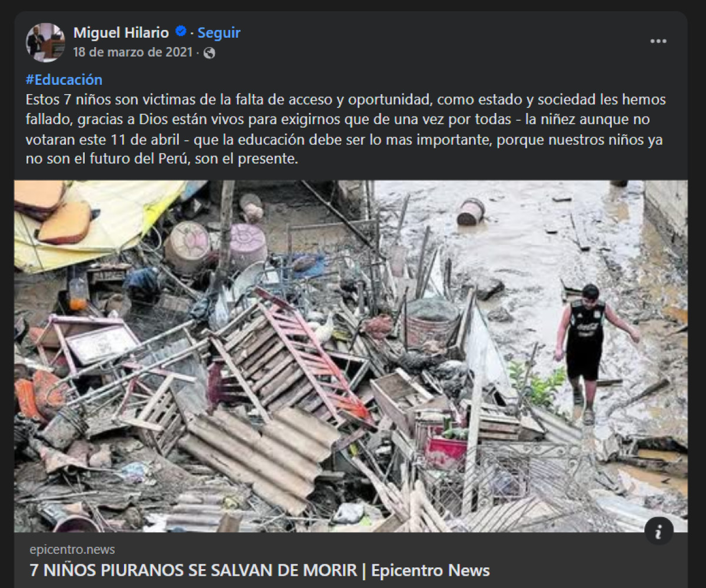Image resolution: width=706 pixels, height=588 pixels.
Task: Click the round metal tub in photo center
Action: (432, 323)
